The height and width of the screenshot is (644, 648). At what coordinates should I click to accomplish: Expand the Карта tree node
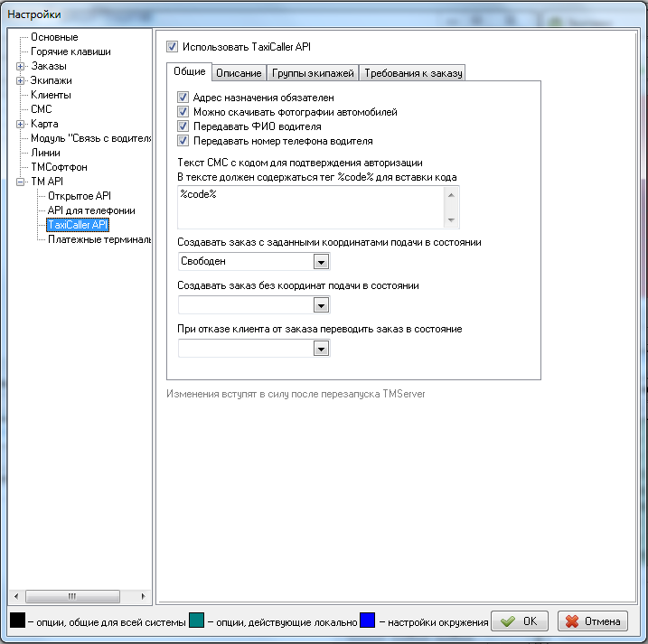tap(21, 124)
